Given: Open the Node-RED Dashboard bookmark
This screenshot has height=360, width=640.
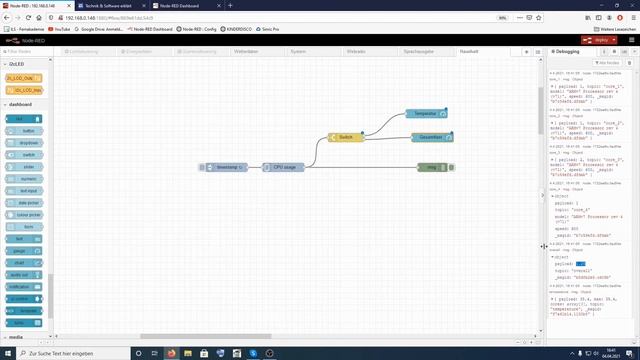Looking at the screenshot, I should coord(150,29).
